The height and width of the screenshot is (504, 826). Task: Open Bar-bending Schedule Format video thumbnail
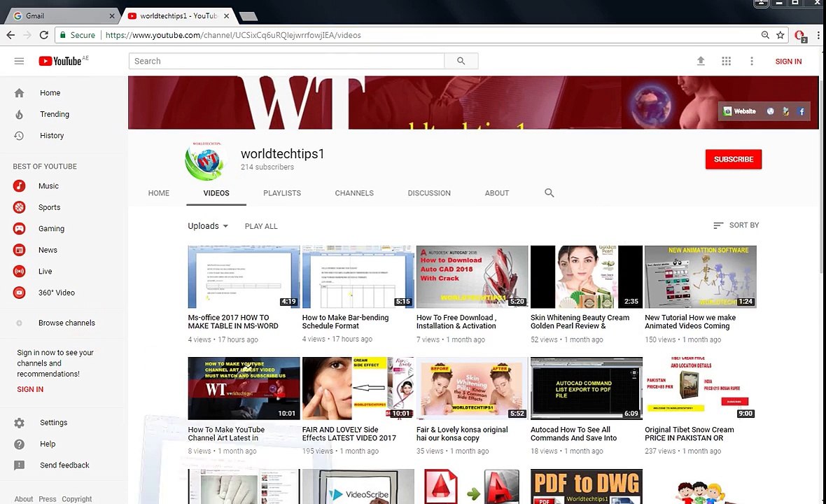tap(358, 277)
